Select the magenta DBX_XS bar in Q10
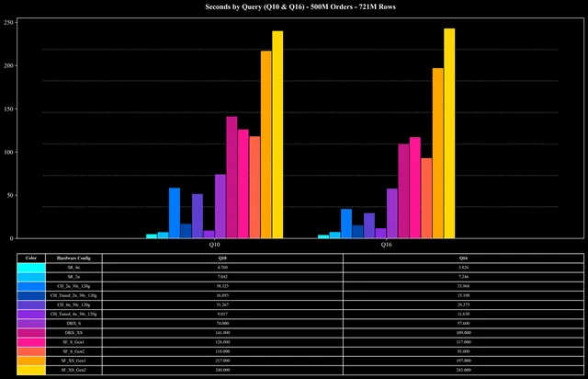The image size is (588, 379). click(x=232, y=178)
